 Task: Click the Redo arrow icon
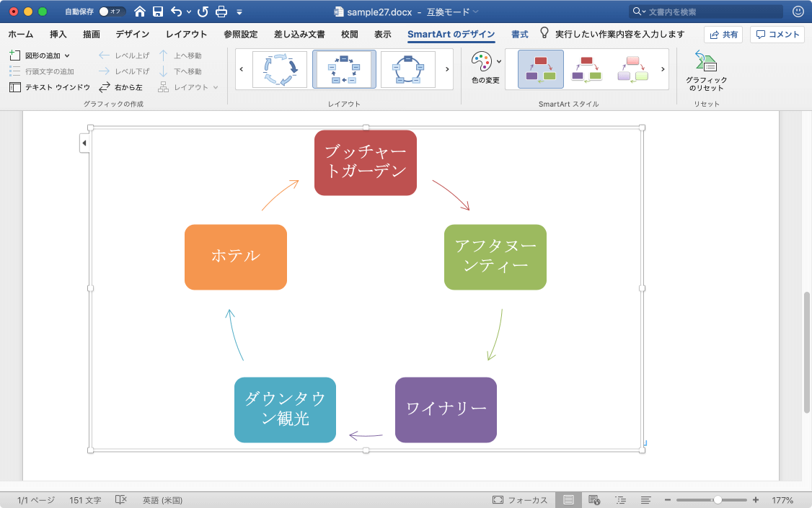coord(203,12)
